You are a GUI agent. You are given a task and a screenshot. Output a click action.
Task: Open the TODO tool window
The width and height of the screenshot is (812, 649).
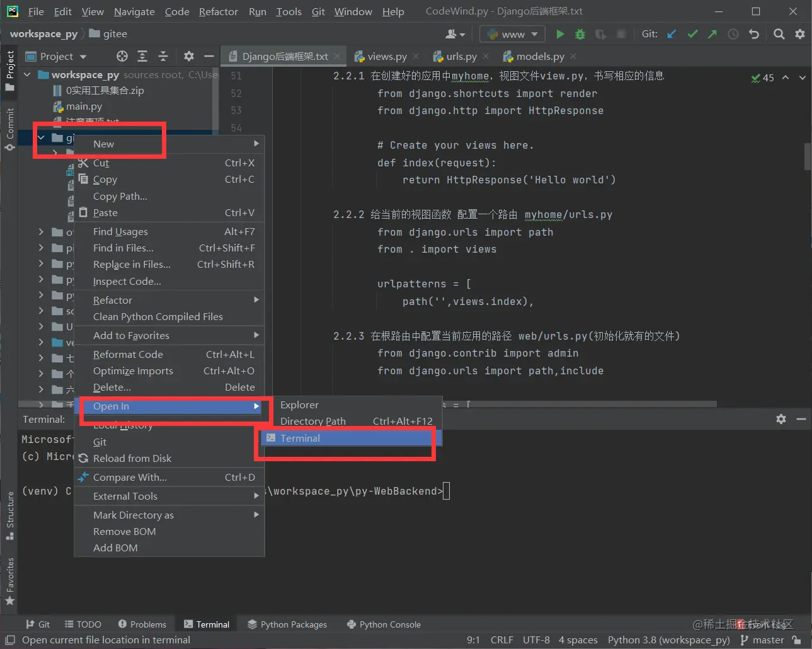(x=83, y=624)
